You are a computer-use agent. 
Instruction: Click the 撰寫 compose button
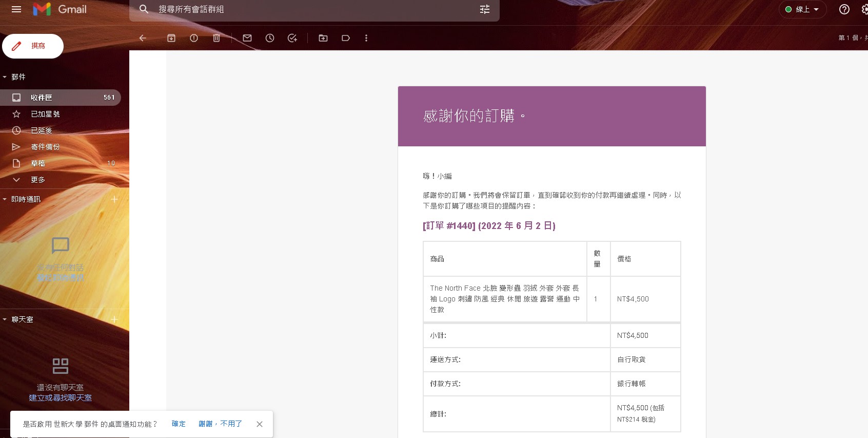(33, 46)
